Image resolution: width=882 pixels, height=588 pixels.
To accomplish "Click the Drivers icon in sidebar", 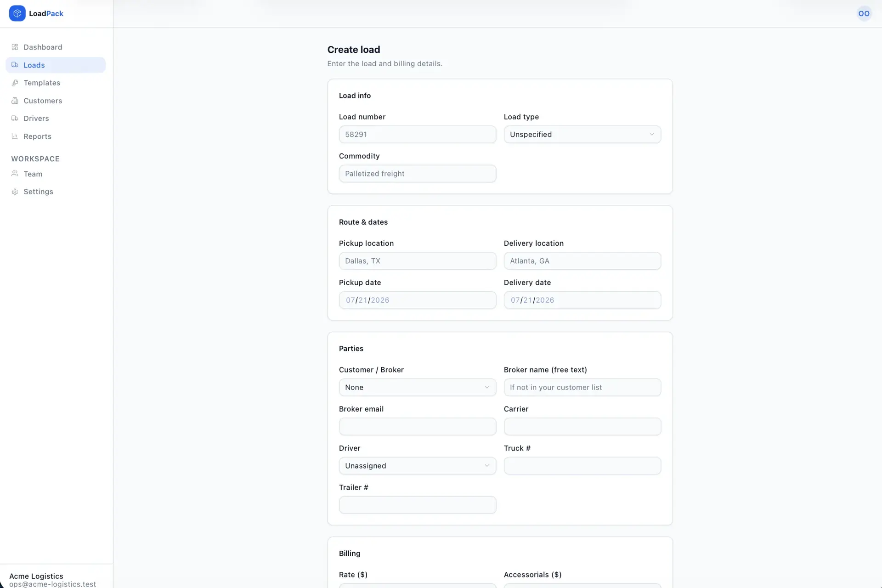I will pyautogui.click(x=15, y=118).
